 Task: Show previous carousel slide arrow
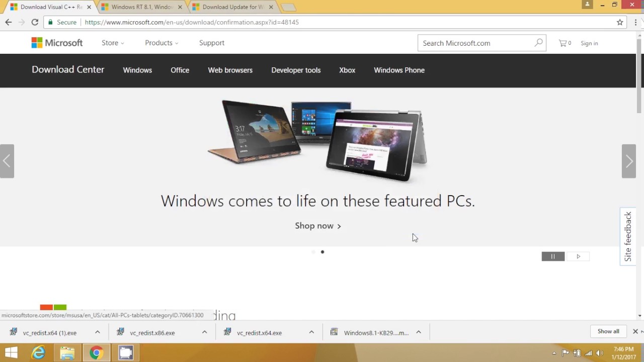[7, 161]
